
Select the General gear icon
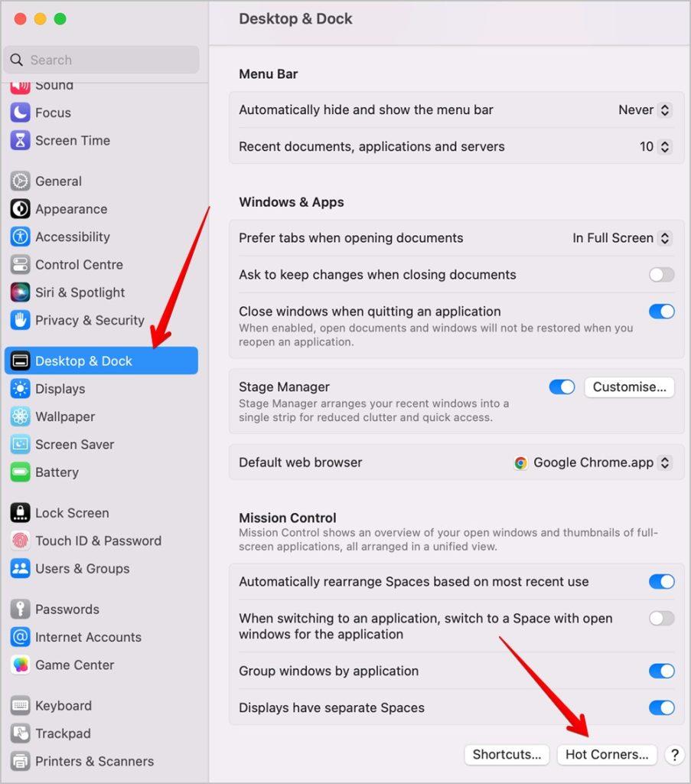tap(20, 181)
